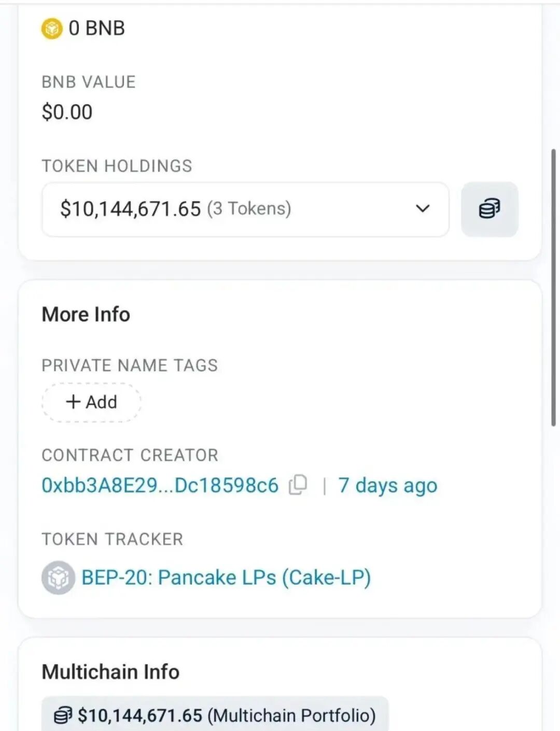Click coins icon in Multichain Portfolio badge

(x=63, y=715)
